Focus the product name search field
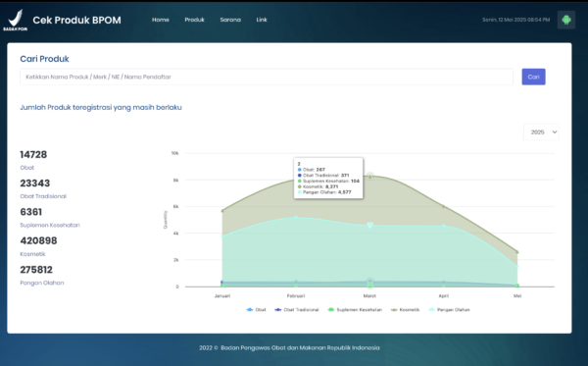The height and width of the screenshot is (366, 588). coord(267,77)
